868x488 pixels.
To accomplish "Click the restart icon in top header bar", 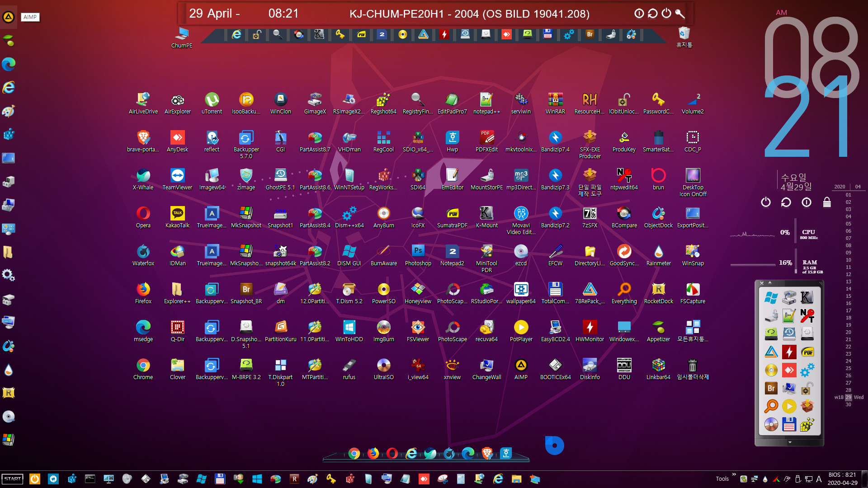I will pyautogui.click(x=652, y=13).
